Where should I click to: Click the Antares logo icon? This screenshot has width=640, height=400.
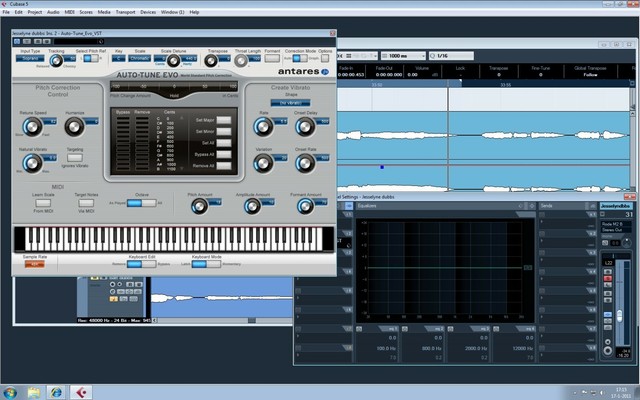coord(325,72)
